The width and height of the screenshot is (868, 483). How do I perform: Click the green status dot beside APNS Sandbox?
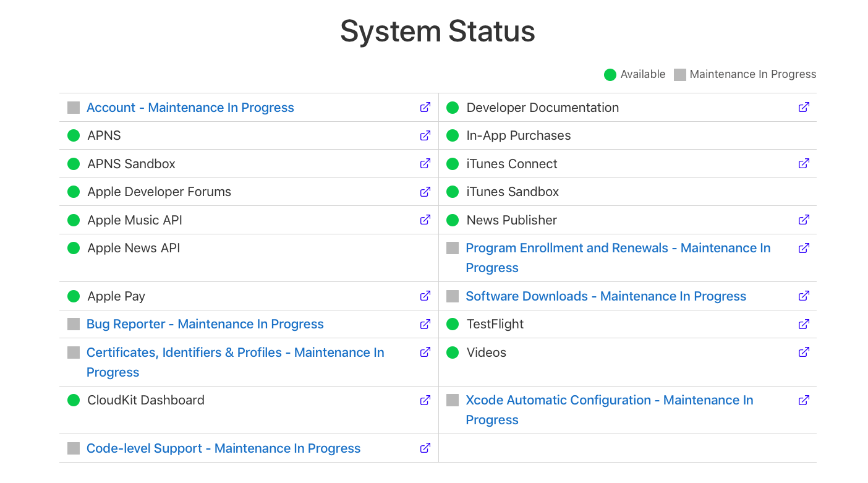click(74, 164)
